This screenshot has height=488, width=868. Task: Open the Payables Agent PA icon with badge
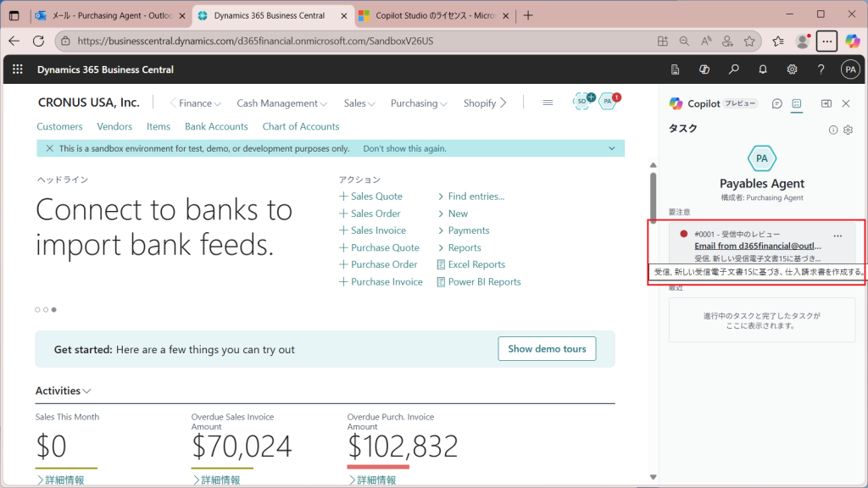coord(609,102)
